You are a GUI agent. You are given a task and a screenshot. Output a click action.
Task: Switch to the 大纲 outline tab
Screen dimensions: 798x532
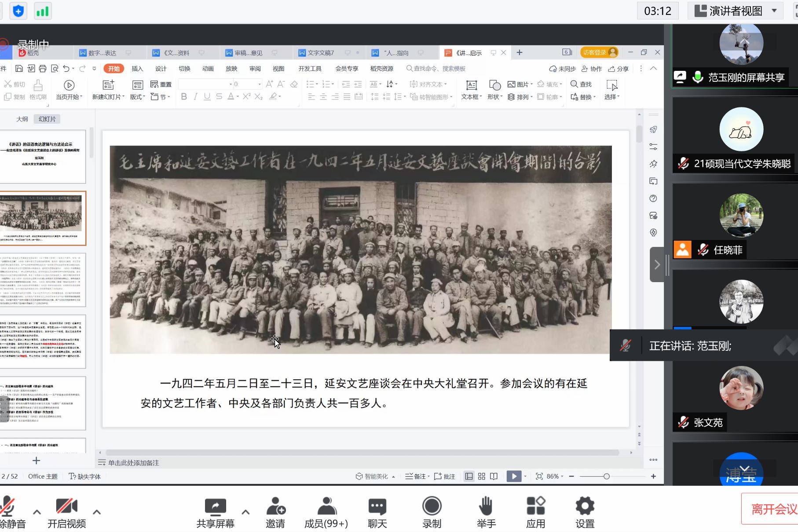[22, 119]
